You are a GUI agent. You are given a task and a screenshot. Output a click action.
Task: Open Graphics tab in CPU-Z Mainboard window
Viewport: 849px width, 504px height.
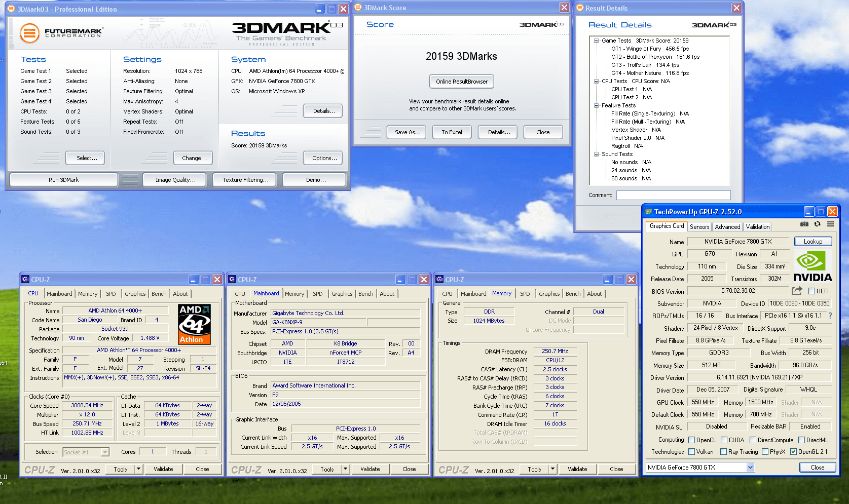click(x=342, y=294)
